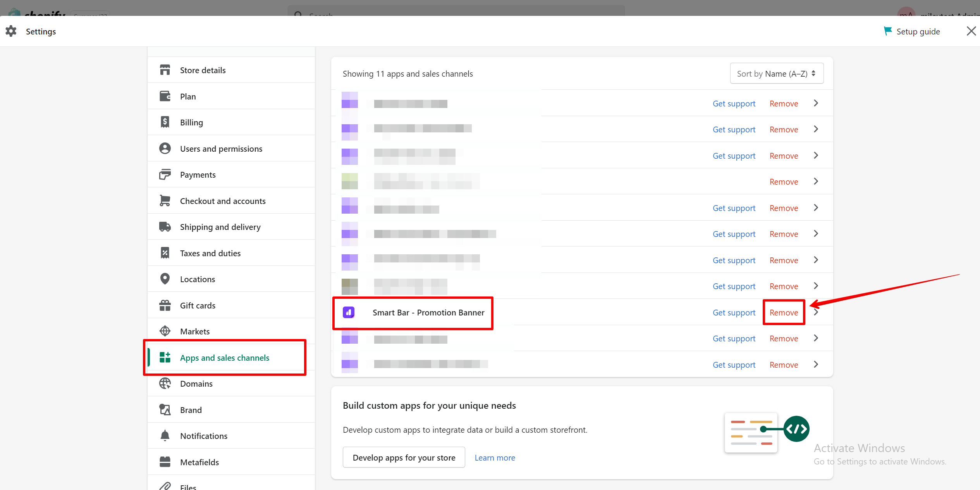The width and height of the screenshot is (980, 490).
Task: Close the Settings panel with X
Action: pos(971,31)
